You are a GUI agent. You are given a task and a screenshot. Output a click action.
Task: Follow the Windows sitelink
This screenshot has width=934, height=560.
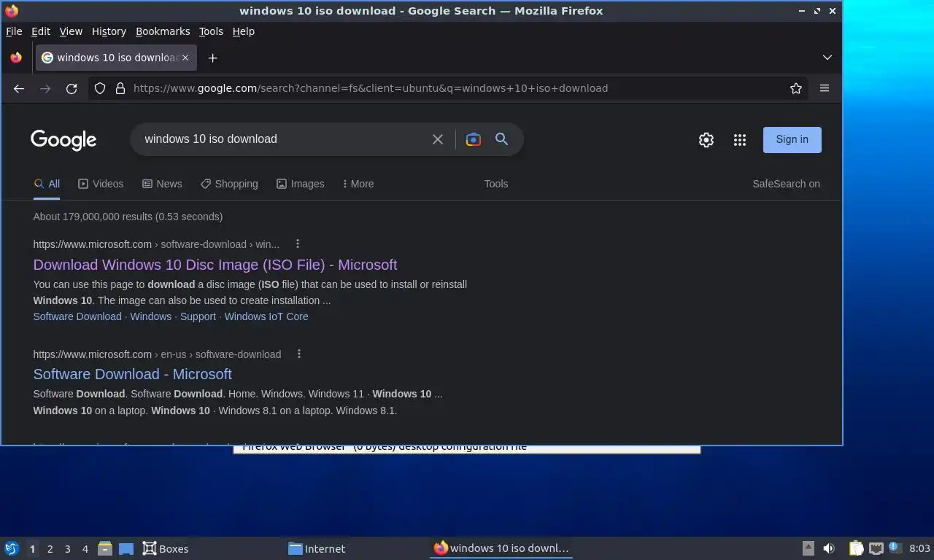coord(151,316)
